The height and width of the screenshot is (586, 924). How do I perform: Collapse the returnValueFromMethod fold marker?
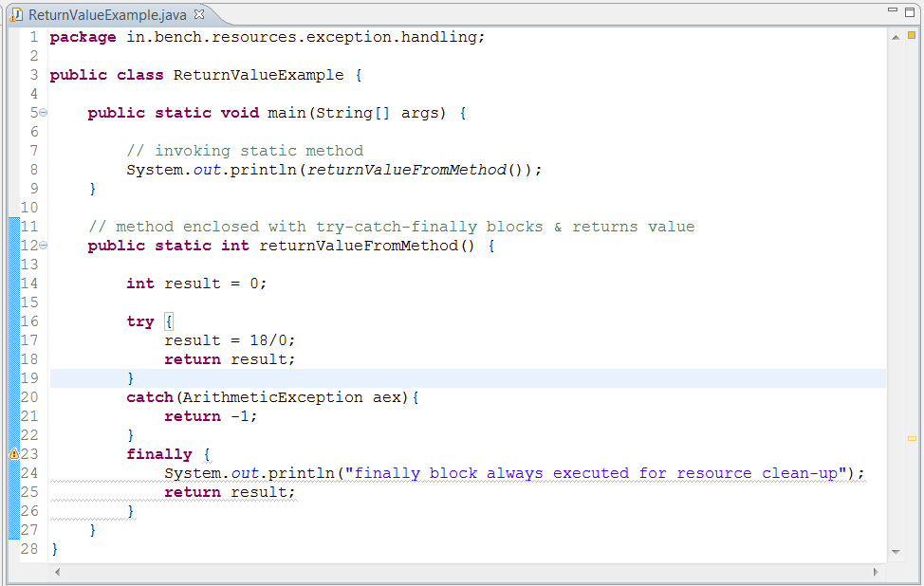(x=42, y=245)
